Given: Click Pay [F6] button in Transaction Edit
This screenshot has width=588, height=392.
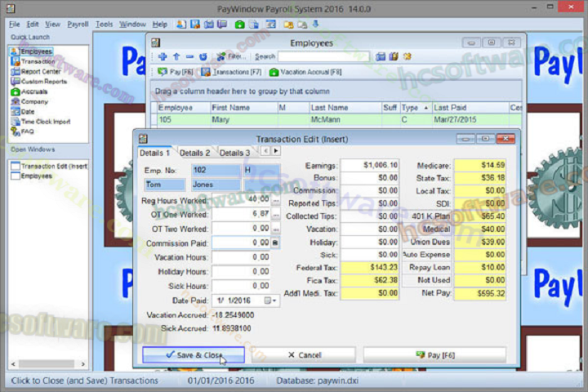Looking at the screenshot, I should (x=434, y=355).
